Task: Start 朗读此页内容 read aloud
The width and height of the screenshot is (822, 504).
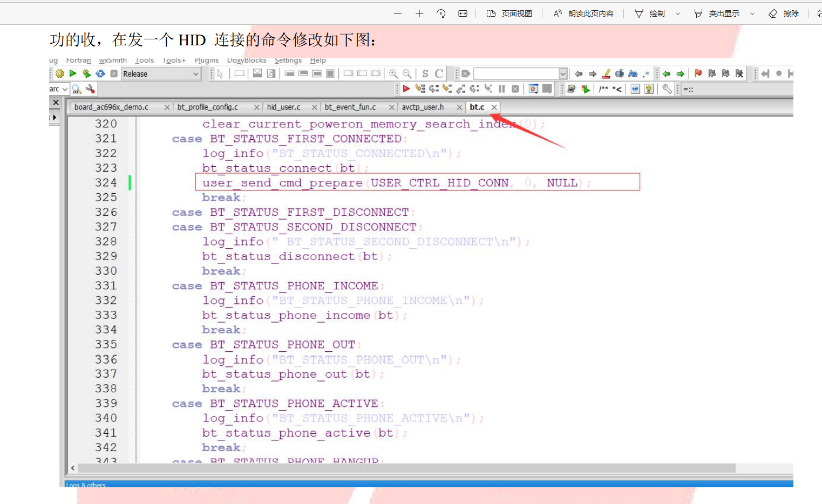Action: click(x=583, y=13)
